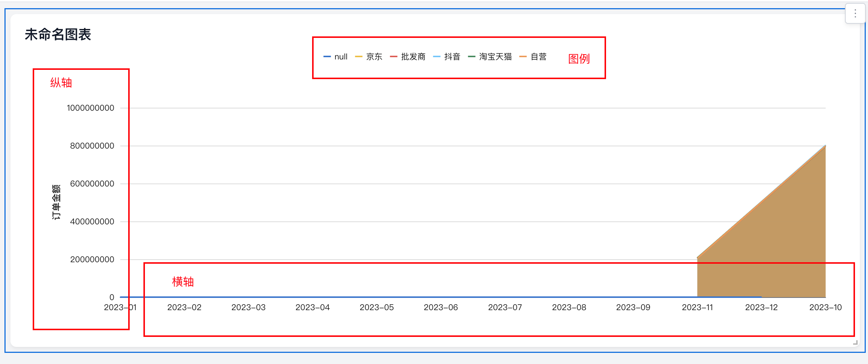Open the three-dot more options menu
Image resolution: width=868 pixels, height=364 pixels.
pyautogui.click(x=855, y=14)
